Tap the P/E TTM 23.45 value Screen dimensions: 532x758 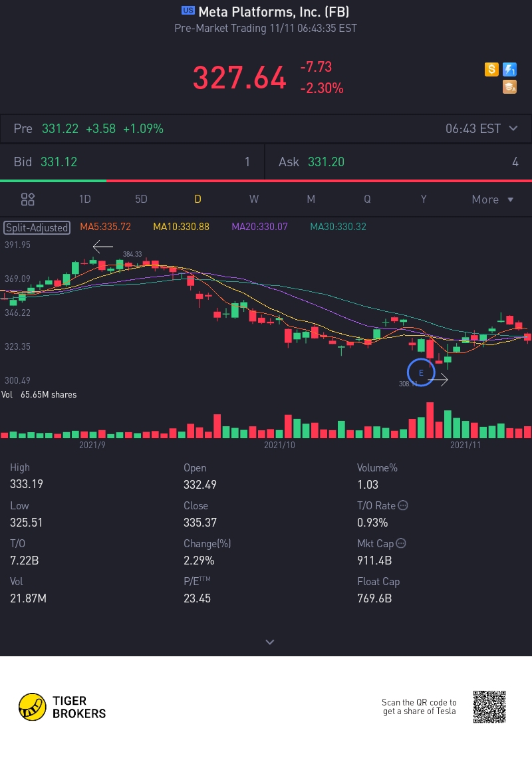197,598
